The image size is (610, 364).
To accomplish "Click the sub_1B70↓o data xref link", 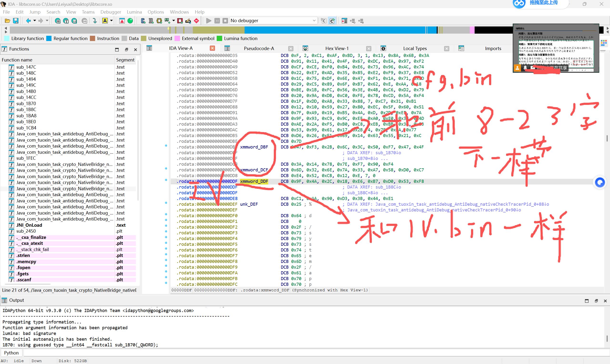I will tap(388, 153).
